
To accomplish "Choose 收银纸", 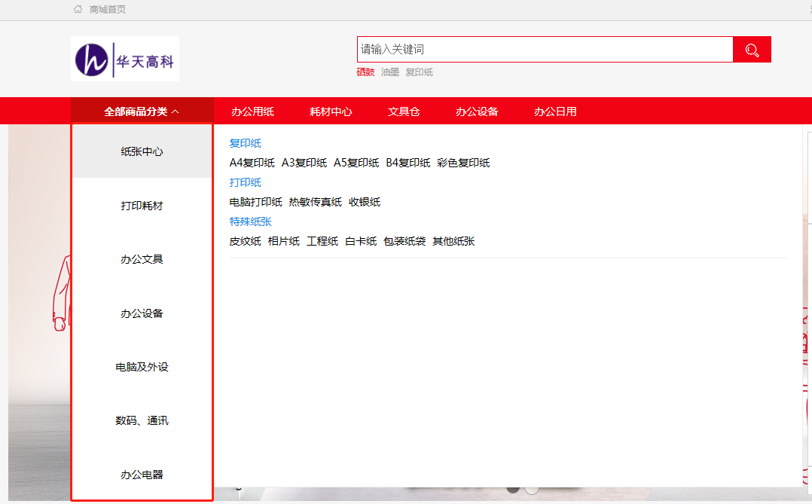I will (365, 202).
